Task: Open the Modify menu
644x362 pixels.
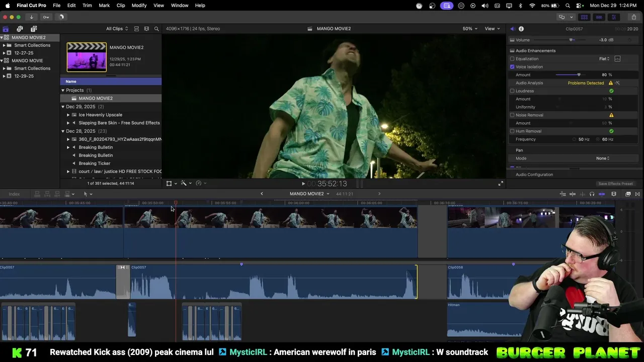Action: 139,6
